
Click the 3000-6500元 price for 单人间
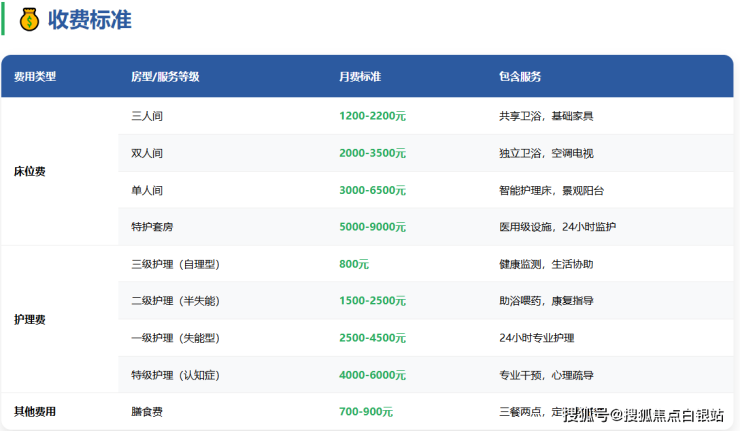click(372, 190)
